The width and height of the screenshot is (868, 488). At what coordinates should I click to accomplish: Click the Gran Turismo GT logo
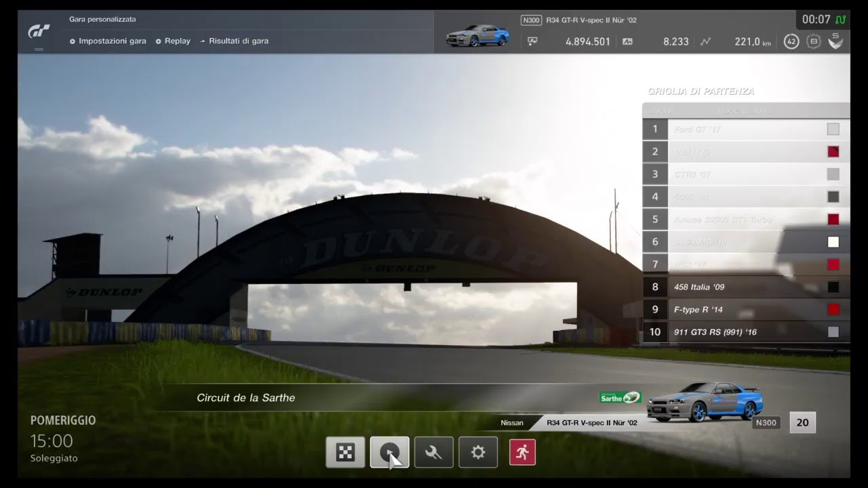tap(38, 31)
